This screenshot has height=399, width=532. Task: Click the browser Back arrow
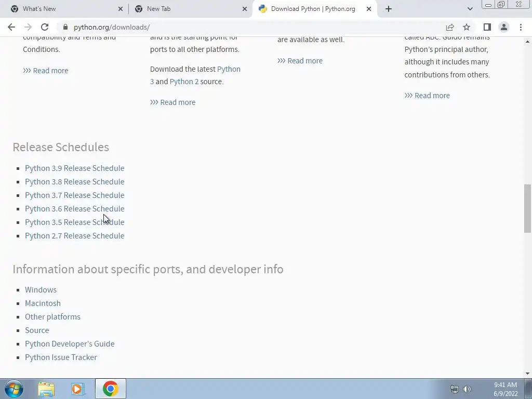tap(11, 27)
